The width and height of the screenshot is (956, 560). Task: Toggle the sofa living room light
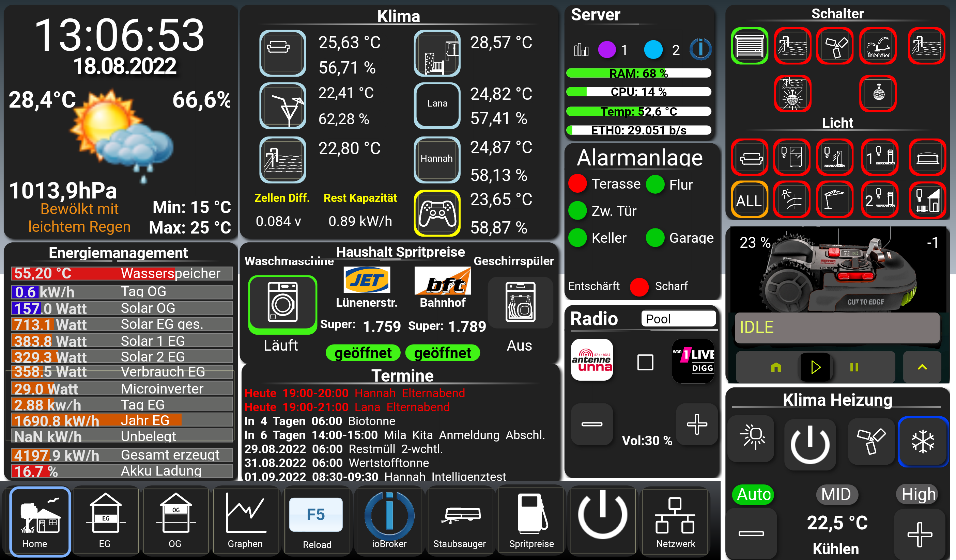click(x=750, y=157)
